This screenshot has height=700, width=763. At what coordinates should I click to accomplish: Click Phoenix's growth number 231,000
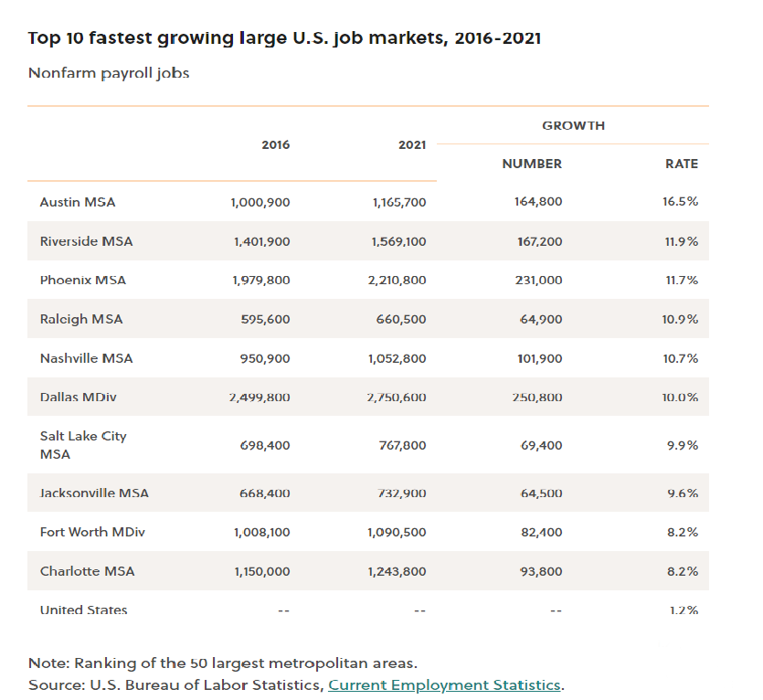pyautogui.click(x=539, y=281)
